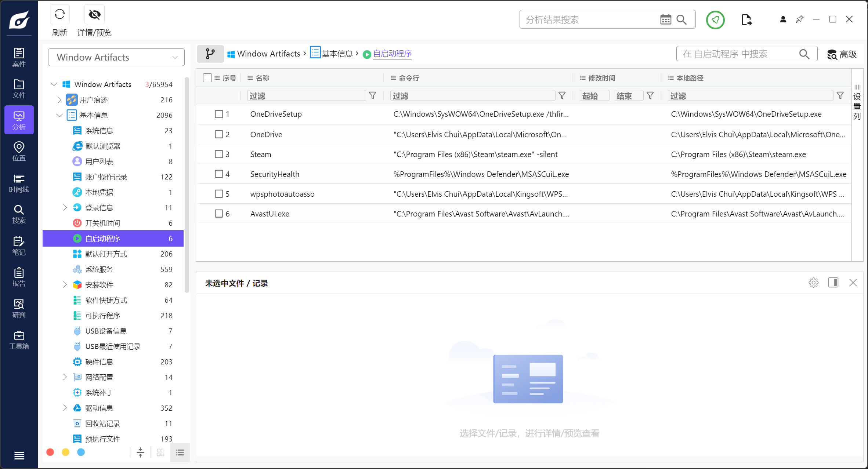The image size is (868, 469).
Task: Open the Toolbox (工具箱) sidebar icon
Action: (19, 340)
